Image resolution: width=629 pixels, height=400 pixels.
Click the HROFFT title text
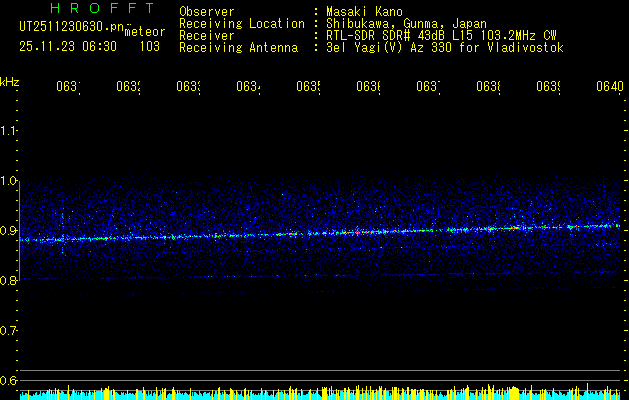point(103,8)
